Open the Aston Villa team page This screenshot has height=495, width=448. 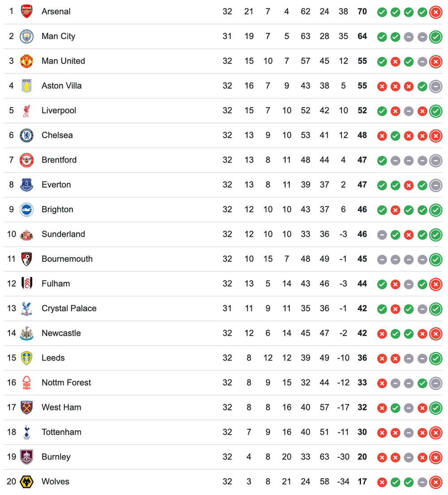pos(61,86)
